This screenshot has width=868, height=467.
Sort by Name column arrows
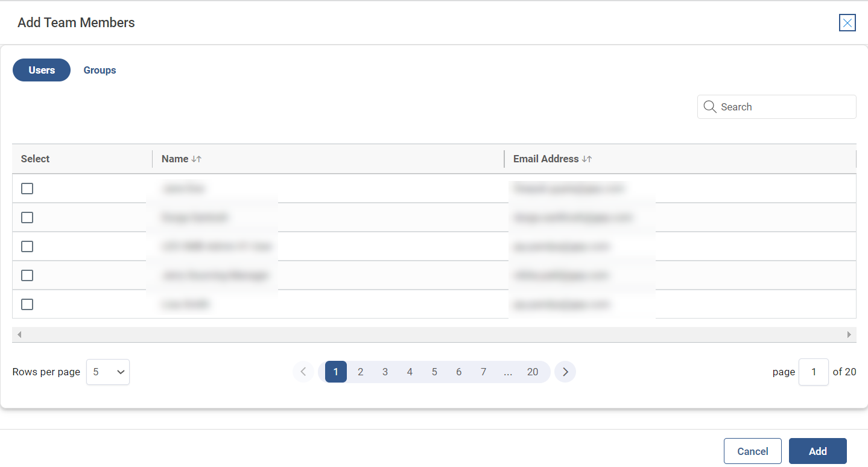point(196,159)
